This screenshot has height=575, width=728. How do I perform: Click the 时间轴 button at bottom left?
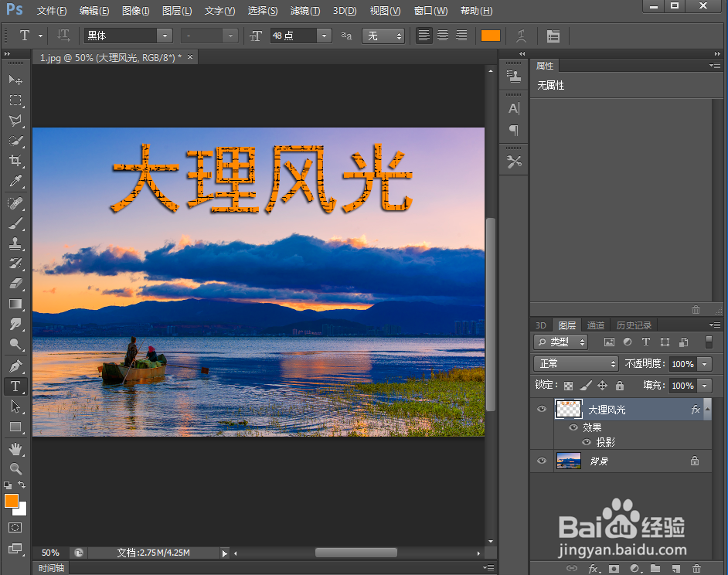pyautogui.click(x=51, y=567)
